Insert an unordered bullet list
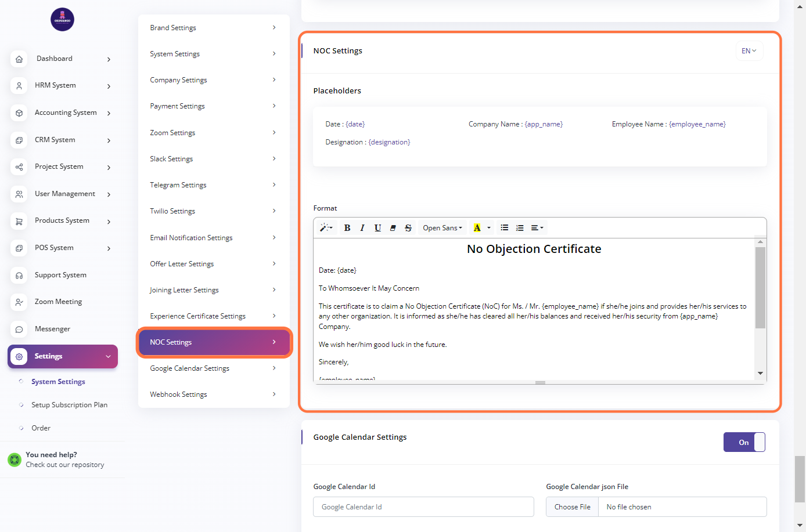This screenshot has width=806, height=532. (x=505, y=228)
